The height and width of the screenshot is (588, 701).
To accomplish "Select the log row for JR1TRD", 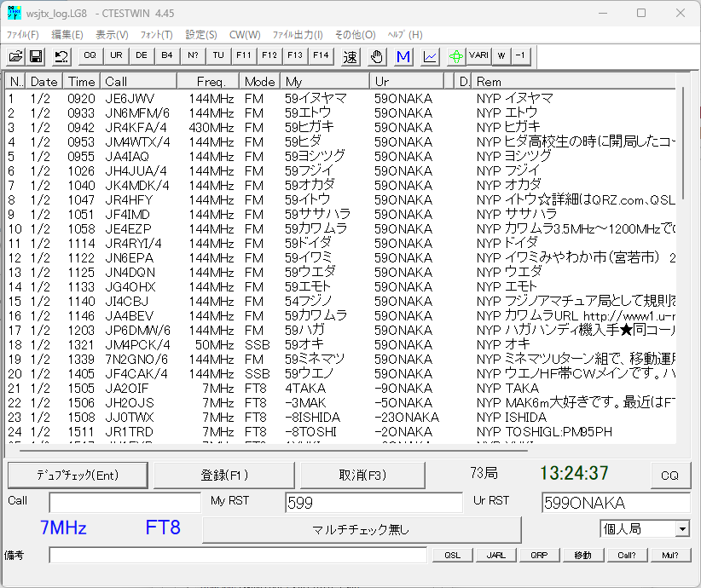I will 340,431.
